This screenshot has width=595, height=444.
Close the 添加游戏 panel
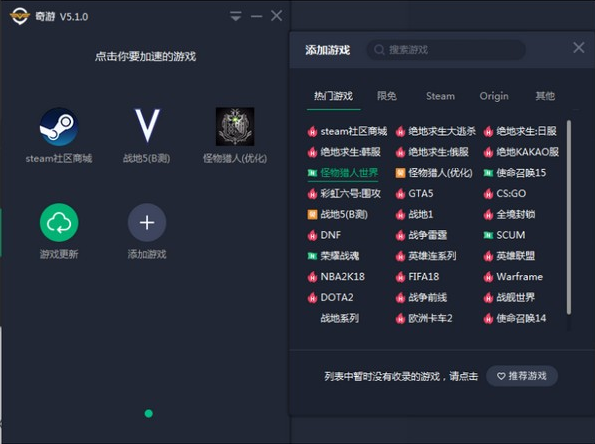[x=578, y=47]
